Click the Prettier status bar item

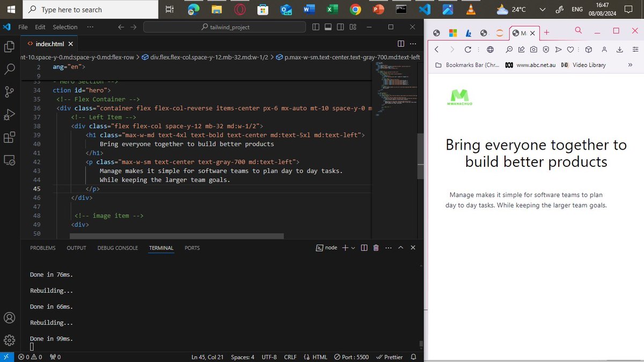coord(390,357)
